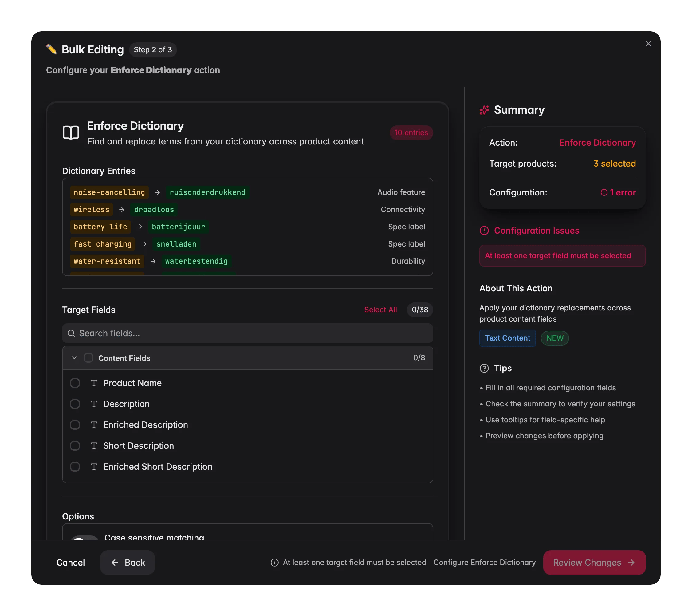Toggle Case sensitive matching switch
692x616 pixels.
pos(84,538)
